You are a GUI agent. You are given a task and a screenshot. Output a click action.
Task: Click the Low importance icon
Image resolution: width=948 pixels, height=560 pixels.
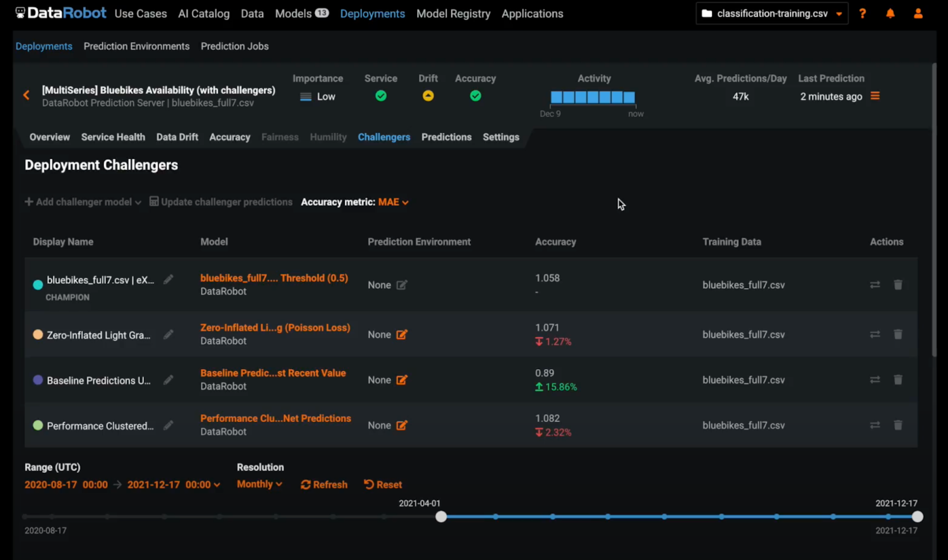pyautogui.click(x=306, y=97)
